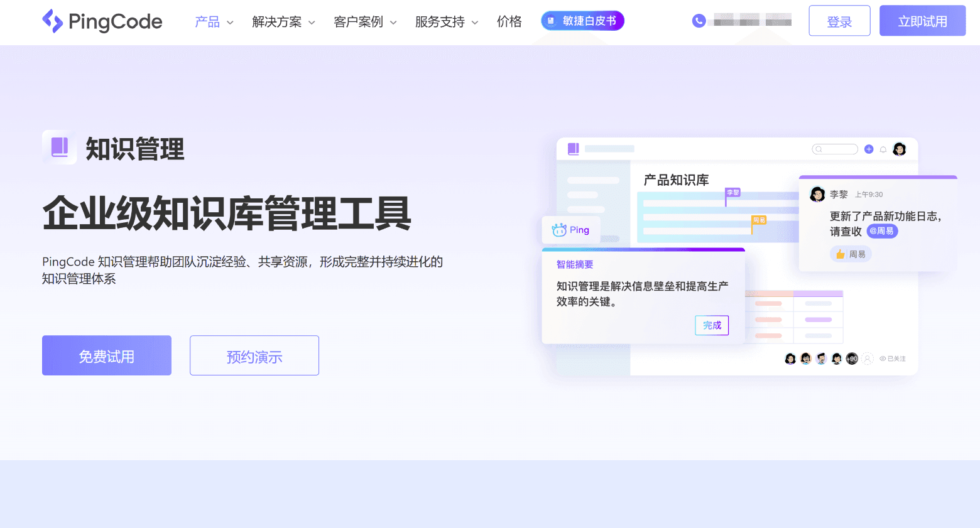Click the 完成 button in the summary card
The height and width of the screenshot is (528, 980).
pyautogui.click(x=712, y=325)
